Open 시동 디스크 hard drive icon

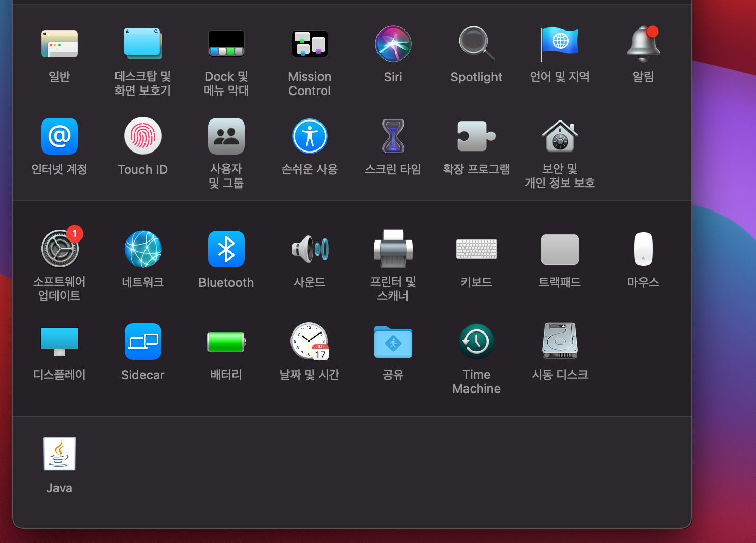[x=560, y=342]
